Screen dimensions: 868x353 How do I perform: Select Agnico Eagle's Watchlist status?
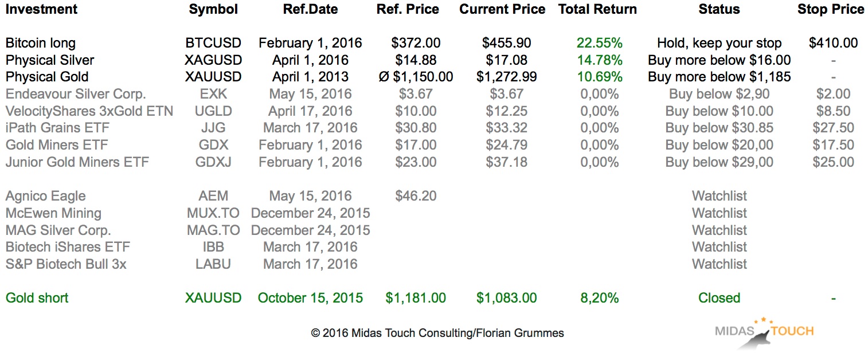tap(719, 196)
